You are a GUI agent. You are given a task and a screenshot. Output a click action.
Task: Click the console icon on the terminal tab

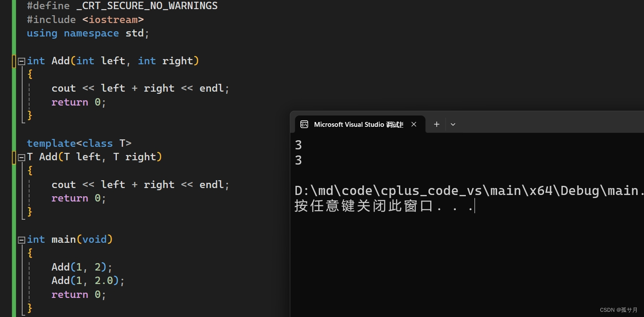click(305, 124)
